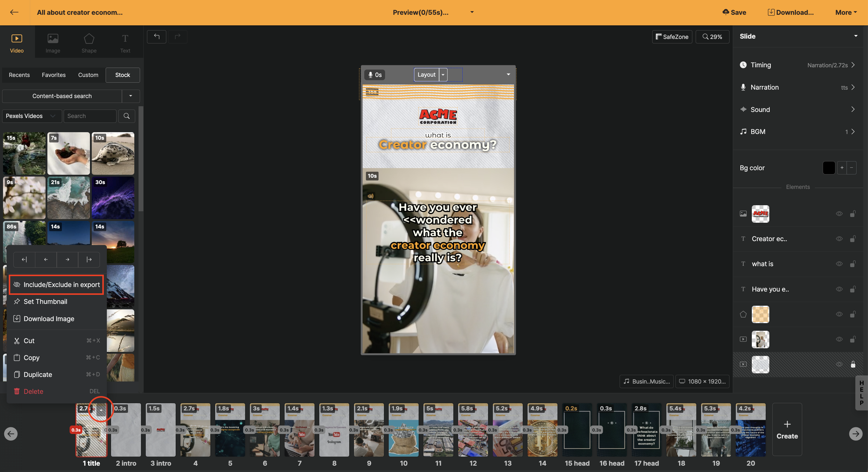Toggle visibility of ACME logo element

(839, 214)
